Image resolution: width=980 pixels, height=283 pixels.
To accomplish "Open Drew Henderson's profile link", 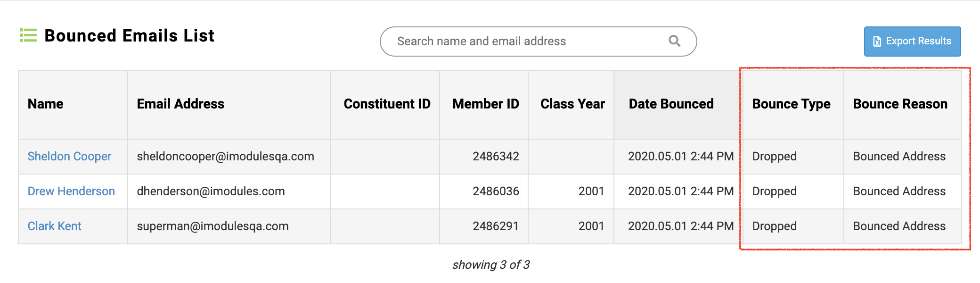I will coord(71,191).
